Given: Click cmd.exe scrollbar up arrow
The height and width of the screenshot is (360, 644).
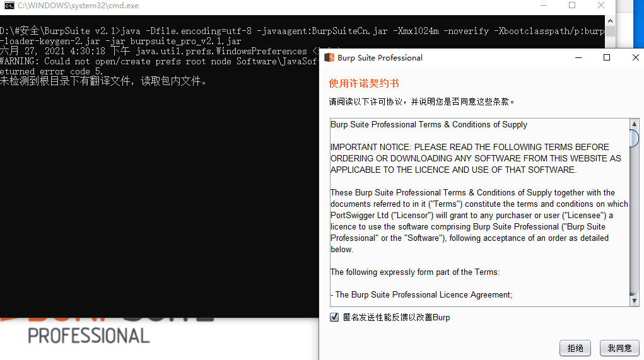Looking at the screenshot, I should click(611, 21).
